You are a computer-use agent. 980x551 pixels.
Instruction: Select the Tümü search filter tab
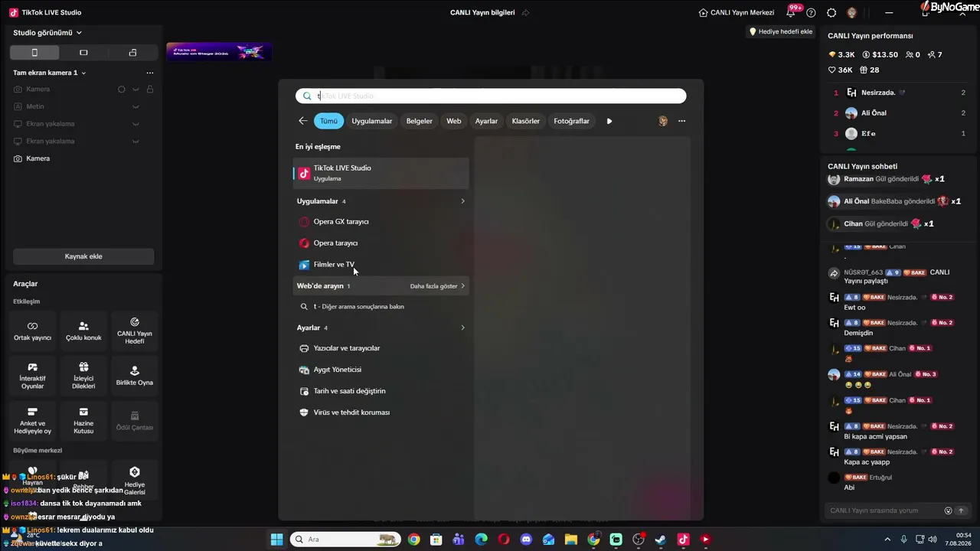pos(328,121)
